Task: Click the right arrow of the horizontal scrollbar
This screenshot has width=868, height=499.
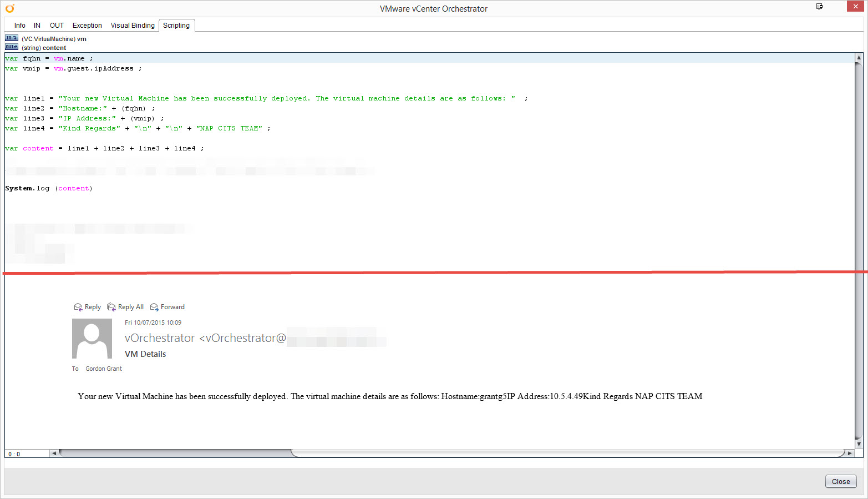Action: coord(851,453)
